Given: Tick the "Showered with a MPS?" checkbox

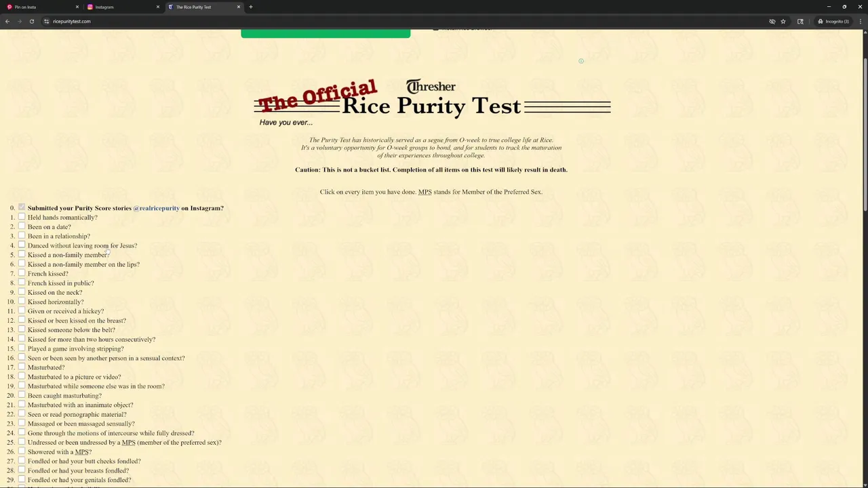Looking at the screenshot, I should pyautogui.click(x=22, y=451).
